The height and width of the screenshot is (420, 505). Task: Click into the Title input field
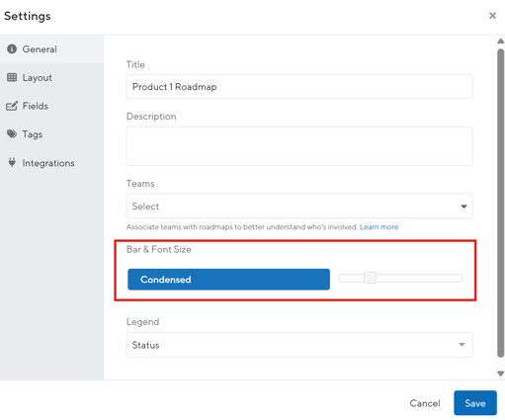299,87
